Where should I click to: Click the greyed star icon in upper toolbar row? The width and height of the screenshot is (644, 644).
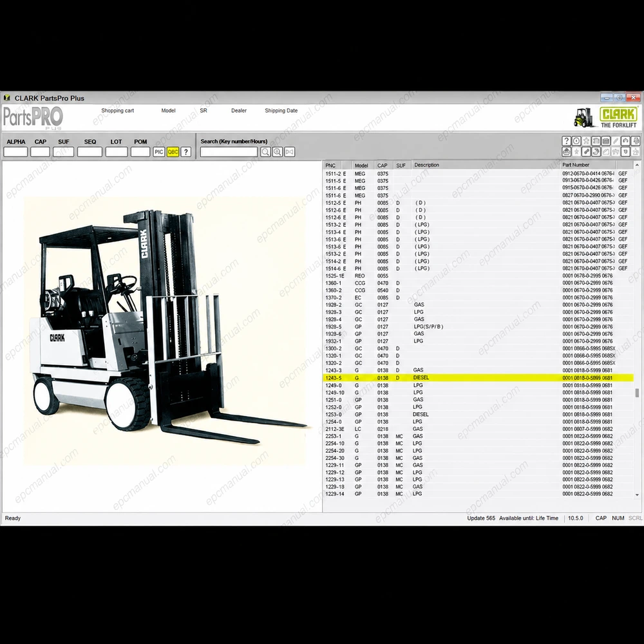click(x=586, y=141)
